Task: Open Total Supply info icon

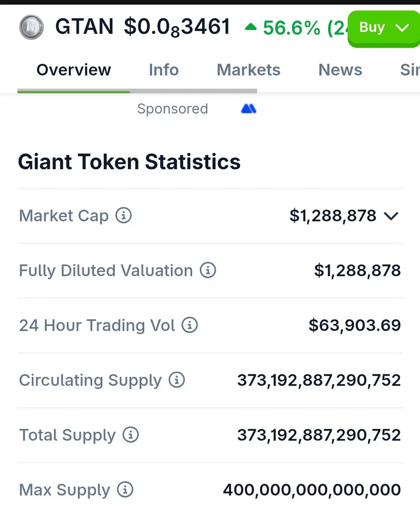Action: (x=130, y=435)
